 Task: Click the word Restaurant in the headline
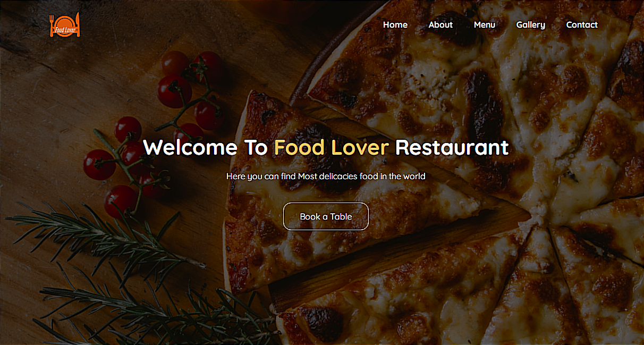click(x=452, y=147)
